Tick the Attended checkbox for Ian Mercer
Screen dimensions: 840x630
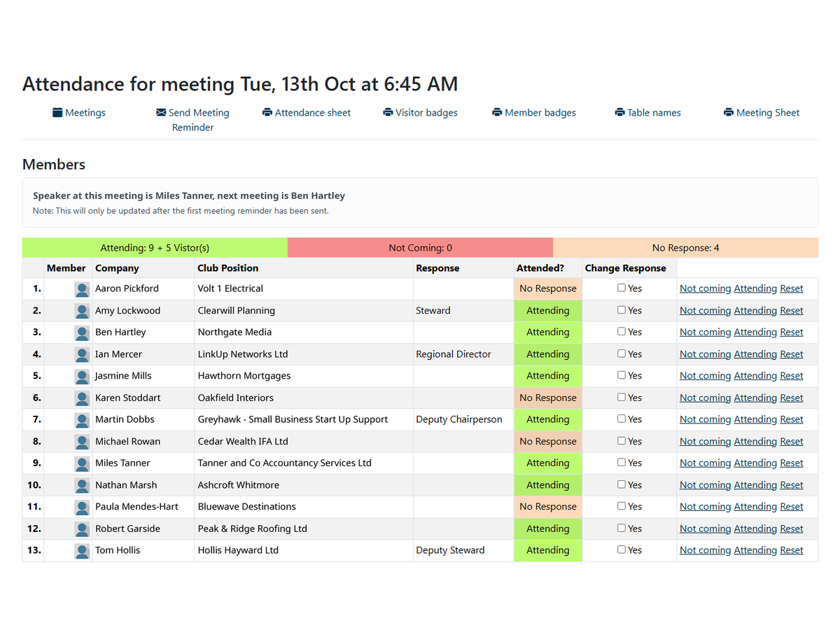[x=622, y=353]
